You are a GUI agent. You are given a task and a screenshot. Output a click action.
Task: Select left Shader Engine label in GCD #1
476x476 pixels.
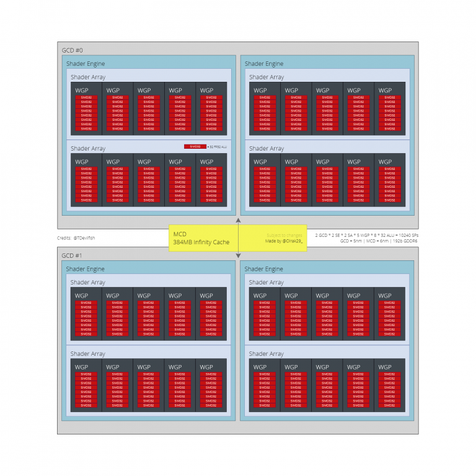[x=86, y=269]
